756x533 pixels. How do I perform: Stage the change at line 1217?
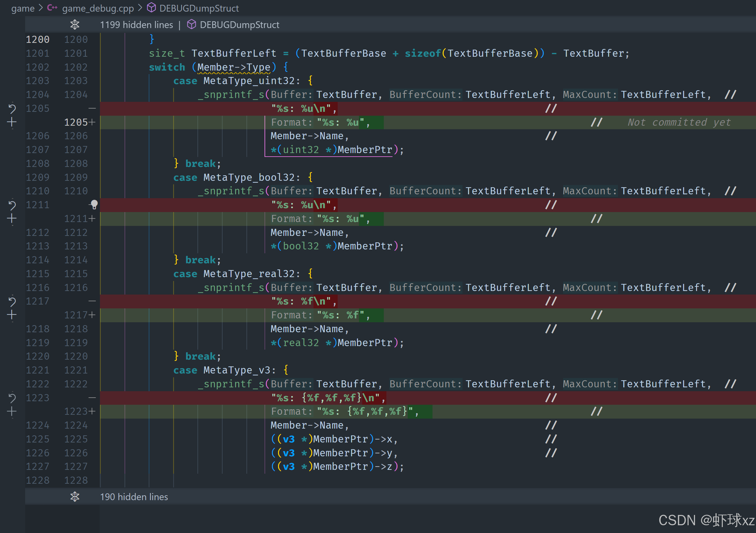[x=12, y=315]
